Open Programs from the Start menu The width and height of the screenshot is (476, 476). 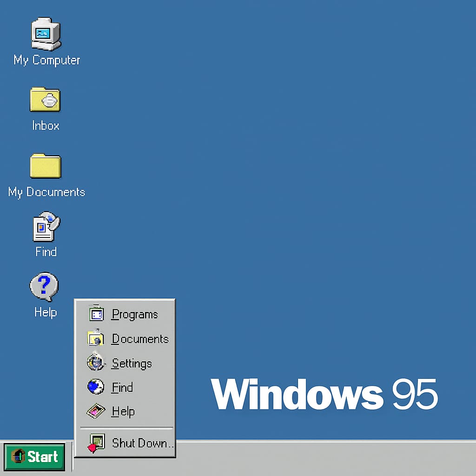(134, 314)
